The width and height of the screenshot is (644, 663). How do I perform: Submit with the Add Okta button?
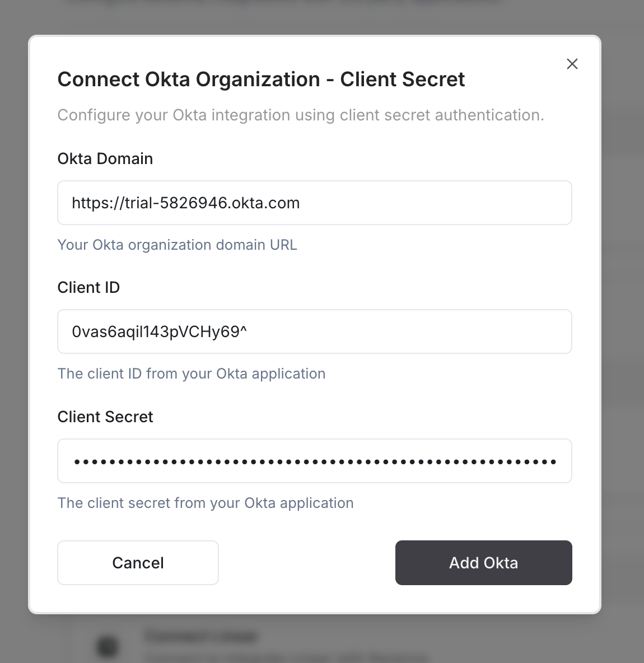coord(483,563)
